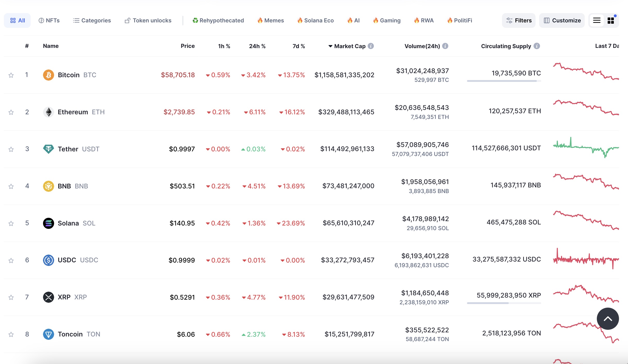Click Bitcoin circulating supply progress bar
This screenshot has width=628, height=364.
pos(504,81)
